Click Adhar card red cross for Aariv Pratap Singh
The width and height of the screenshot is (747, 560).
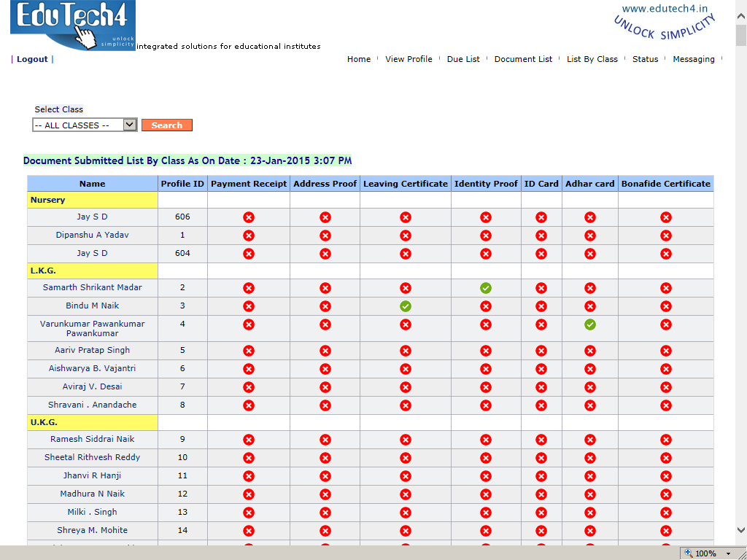tap(589, 351)
